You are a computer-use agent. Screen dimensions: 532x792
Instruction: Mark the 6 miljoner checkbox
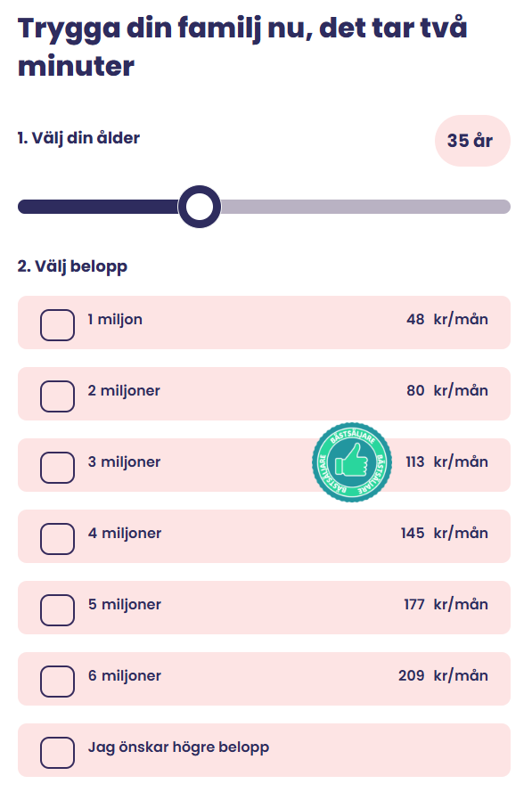click(58, 681)
